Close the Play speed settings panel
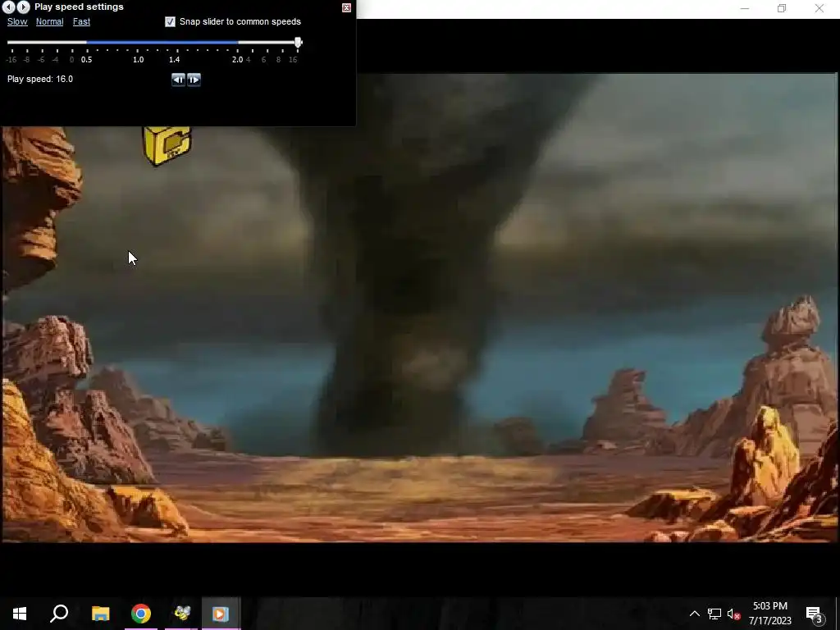Screen dimensions: 840x630 click(347, 7)
